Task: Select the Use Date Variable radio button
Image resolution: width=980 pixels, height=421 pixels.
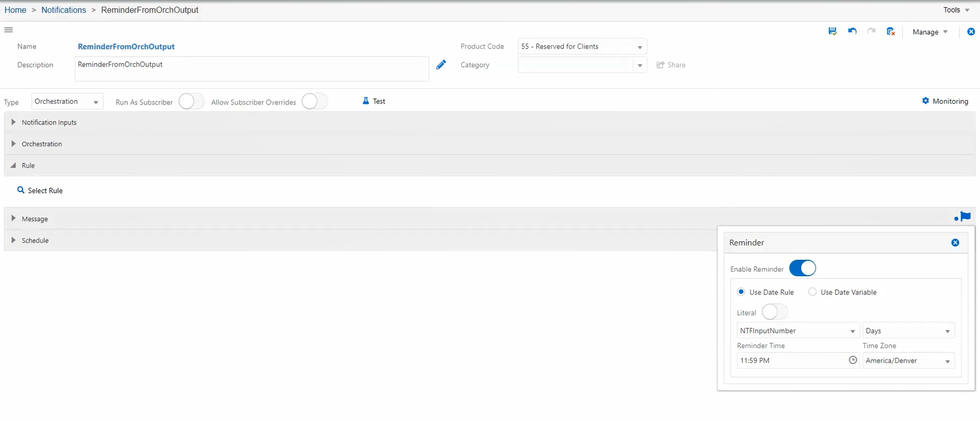Action: point(813,292)
